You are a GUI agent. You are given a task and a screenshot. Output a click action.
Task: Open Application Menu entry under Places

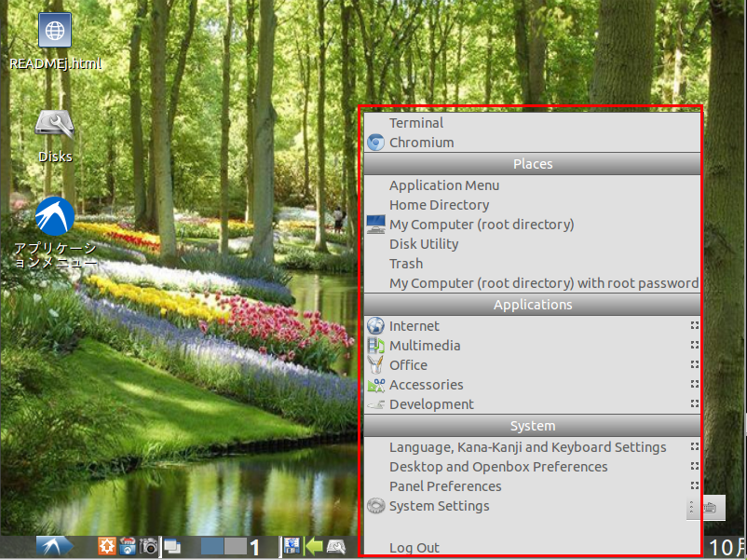[x=532, y=185]
